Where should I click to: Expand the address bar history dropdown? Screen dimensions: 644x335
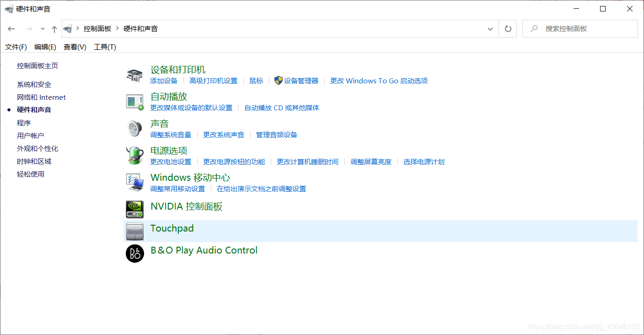[x=490, y=29]
